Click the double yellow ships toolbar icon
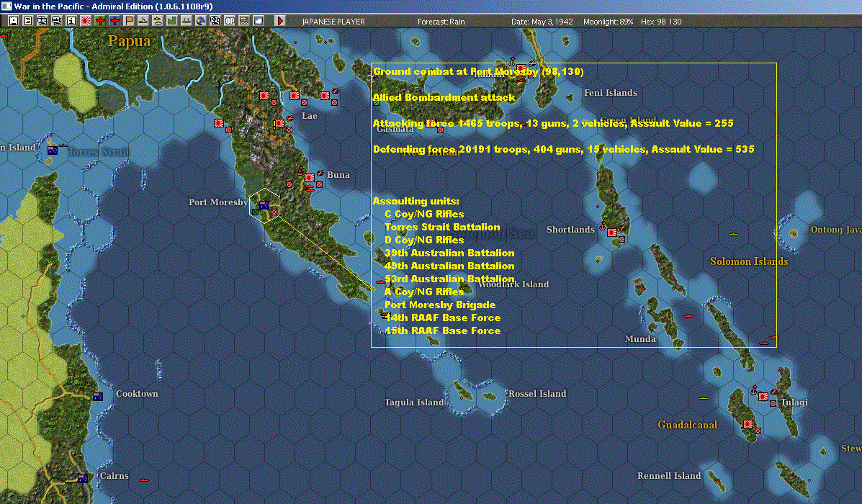The image size is (862, 504). [157, 21]
